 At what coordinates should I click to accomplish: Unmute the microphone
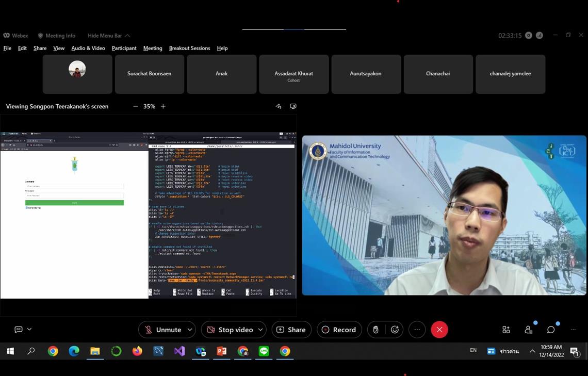[163, 330]
